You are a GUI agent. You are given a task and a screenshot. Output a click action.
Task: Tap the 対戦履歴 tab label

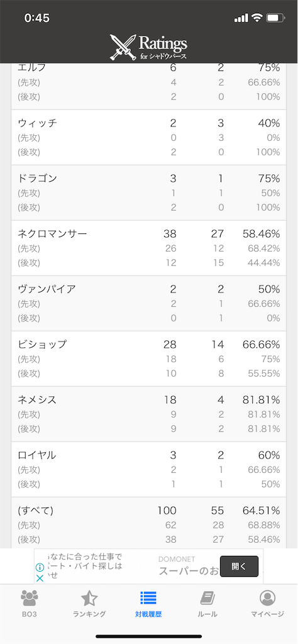tap(148, 614)
